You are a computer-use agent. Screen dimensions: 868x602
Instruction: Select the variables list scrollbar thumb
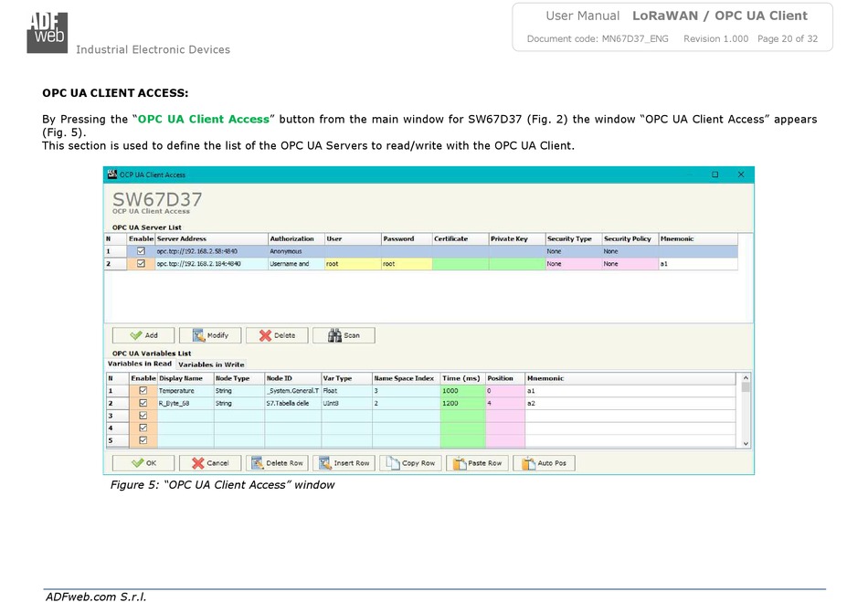746,387
